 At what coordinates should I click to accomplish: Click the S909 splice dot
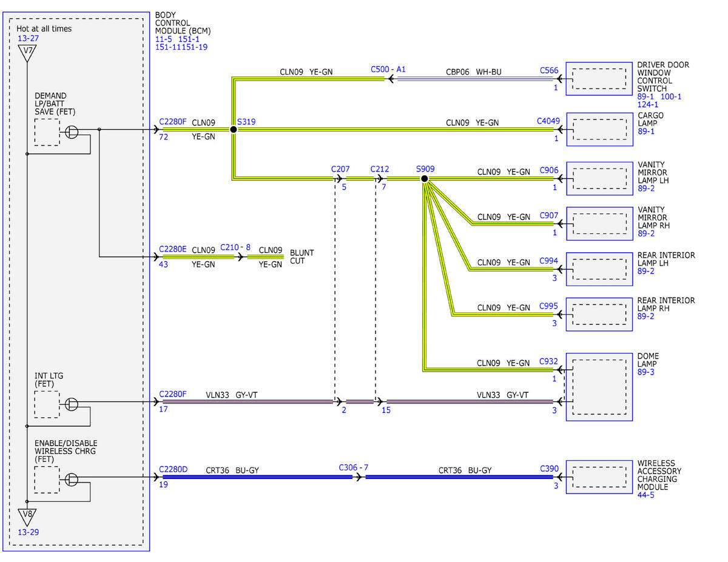pyautogui.click(x=424, y=179)
